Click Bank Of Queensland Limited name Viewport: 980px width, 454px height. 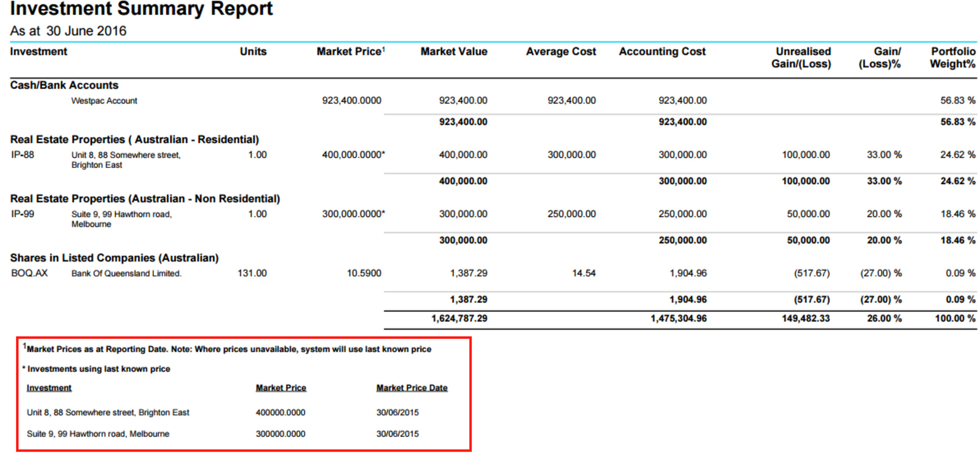click(x=126, y=273)
